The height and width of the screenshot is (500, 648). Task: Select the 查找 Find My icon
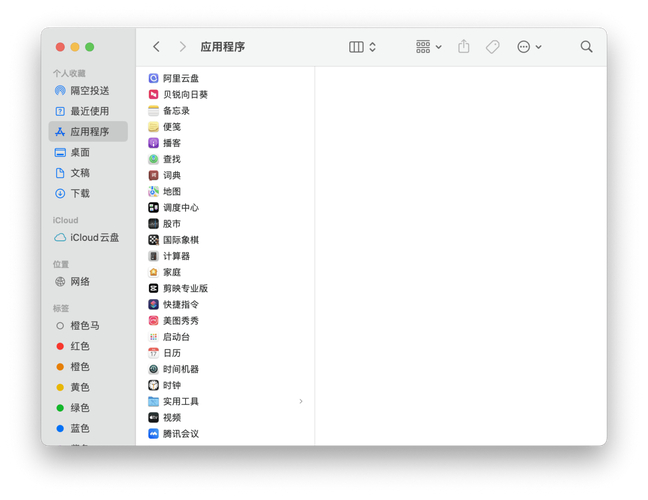pyautogui.click(x=153, y=159)
